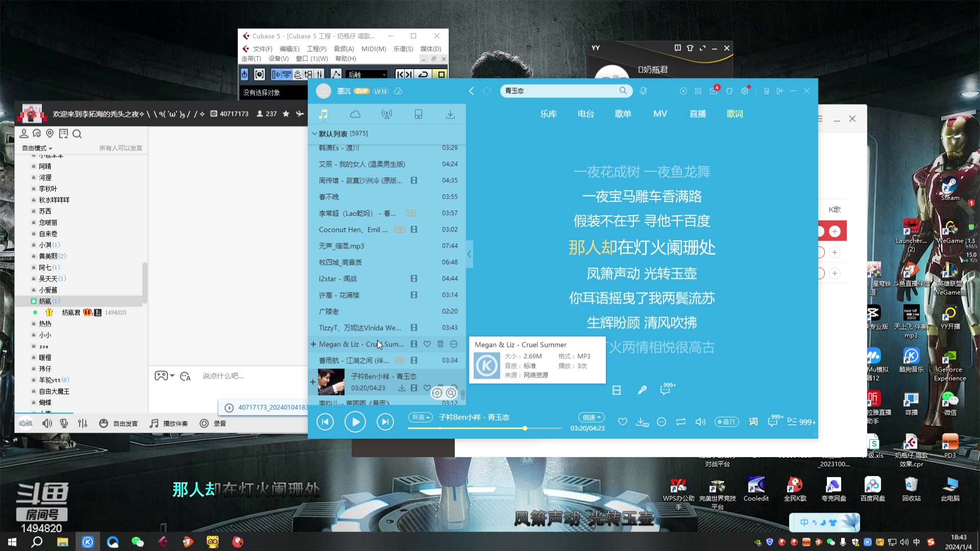The width and height of the screenshot is (980, 551).
Task: Click the 播放伴奏 button in YY
Action: pyautogui.click(x=169, y=423)
